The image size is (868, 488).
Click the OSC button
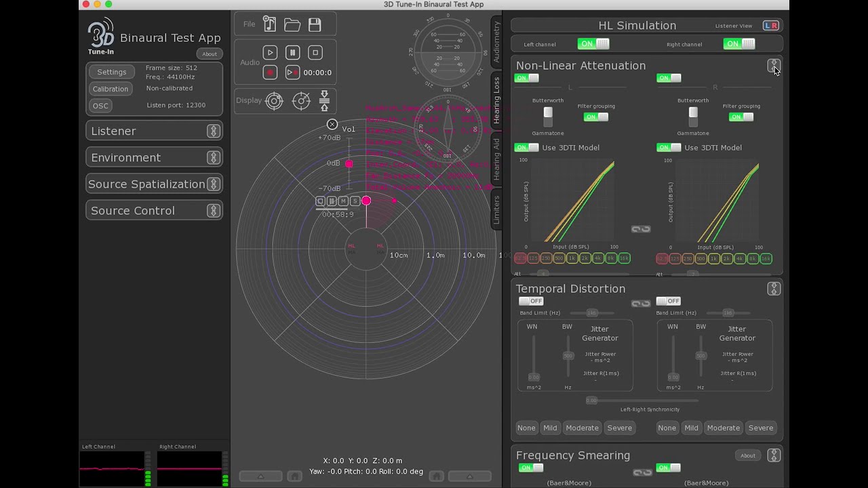[x=100, y=106]
